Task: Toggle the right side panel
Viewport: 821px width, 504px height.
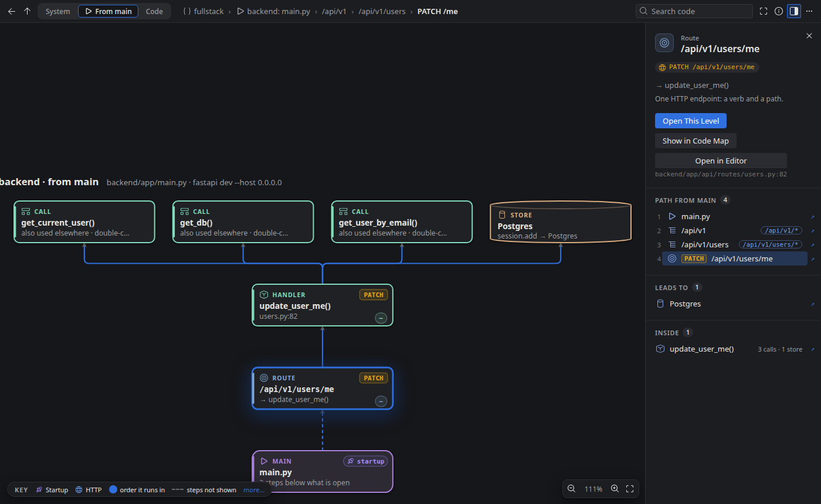Action: 794,11
